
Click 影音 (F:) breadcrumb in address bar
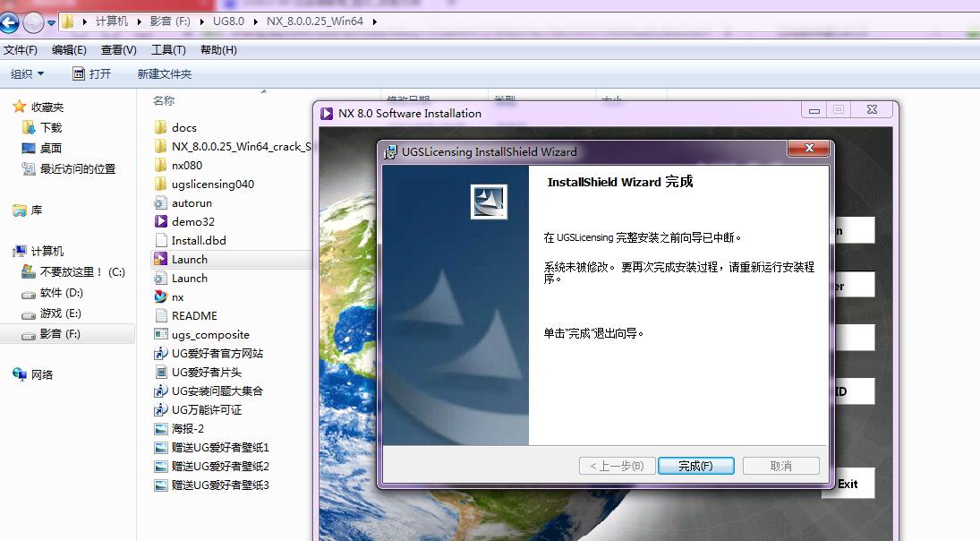pos(170,21)
